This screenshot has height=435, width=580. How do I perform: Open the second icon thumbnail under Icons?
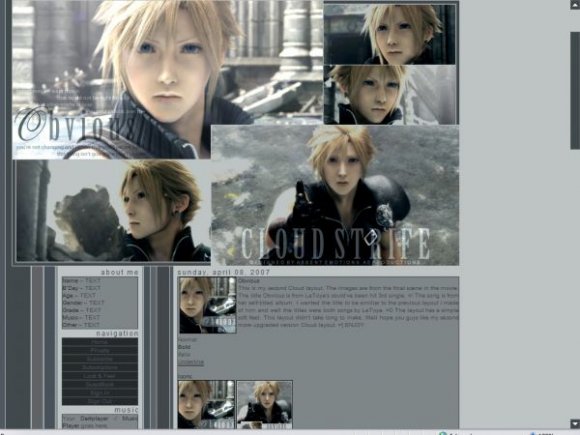(264, 404)
